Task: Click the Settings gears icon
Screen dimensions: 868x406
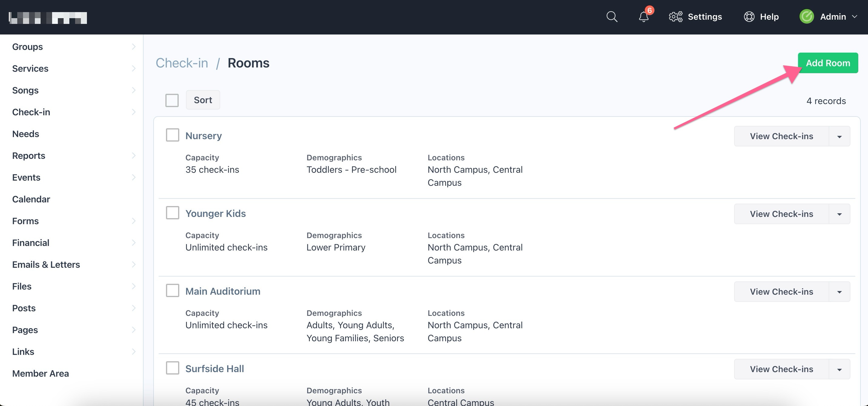Action: coord(676,17)
